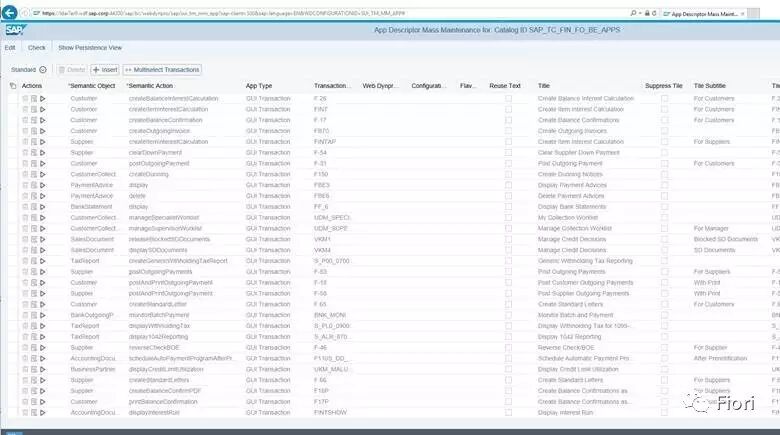Click the App Type column header
This screenshot has height=435, width=780.
coord(259,86)
